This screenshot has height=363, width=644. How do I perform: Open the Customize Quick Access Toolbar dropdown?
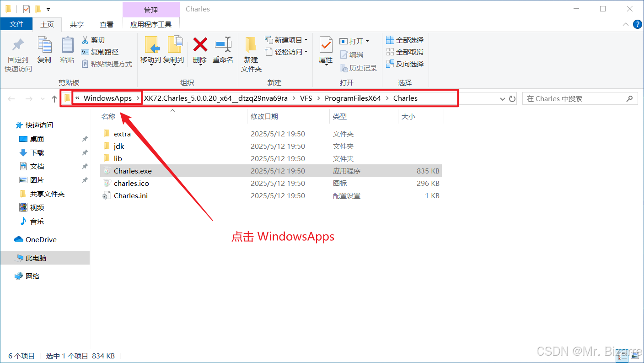click(x=48, y=9)
